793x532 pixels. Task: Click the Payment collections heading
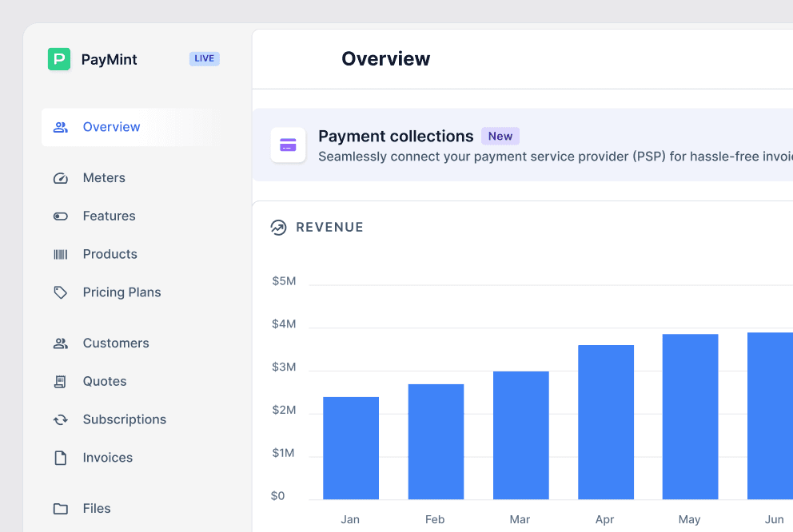396,137
